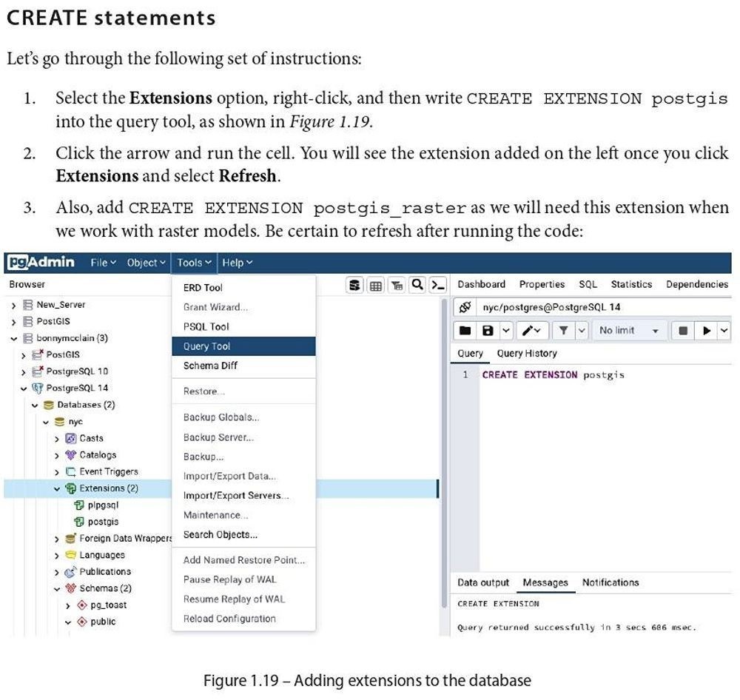Stop the running query

tap(683, 331)
